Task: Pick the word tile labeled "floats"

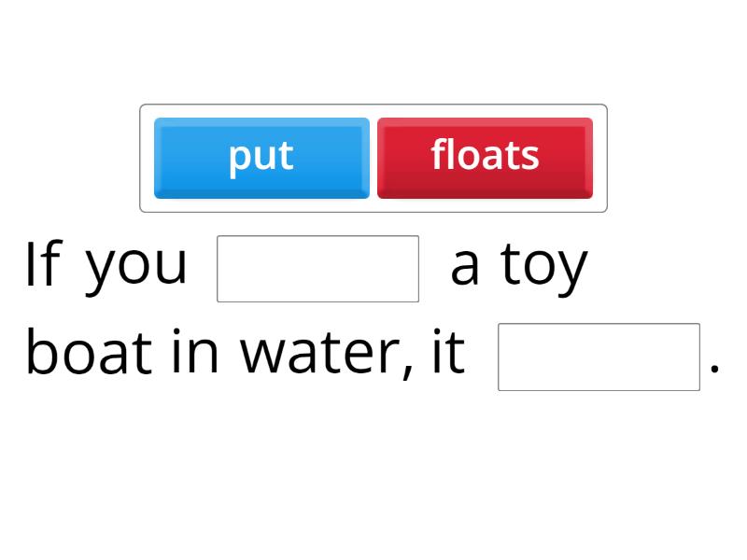Action: coord(485,157)
